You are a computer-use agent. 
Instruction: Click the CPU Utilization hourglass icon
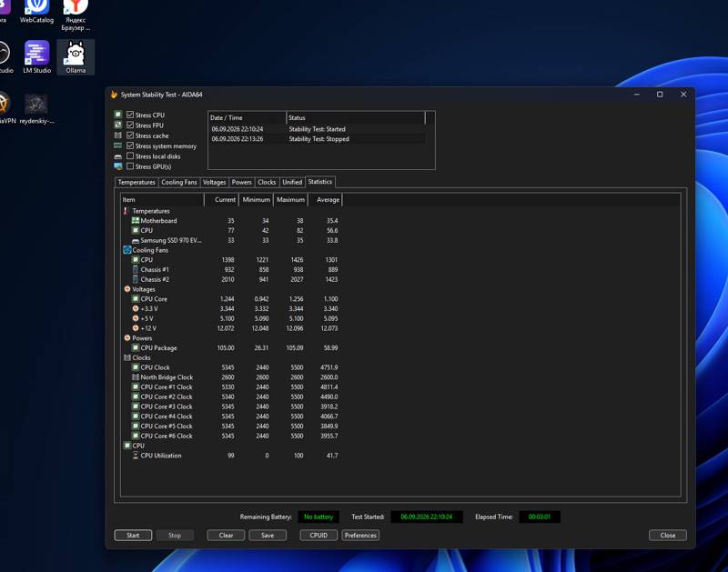click(x=135, y=456)
